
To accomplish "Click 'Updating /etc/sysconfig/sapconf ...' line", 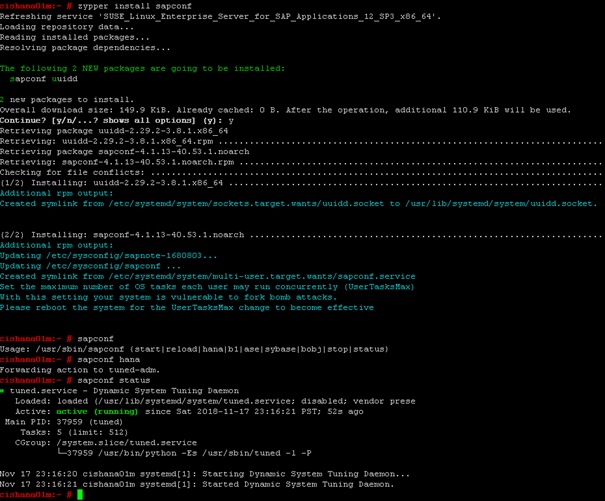I will [x=90, y=266].
